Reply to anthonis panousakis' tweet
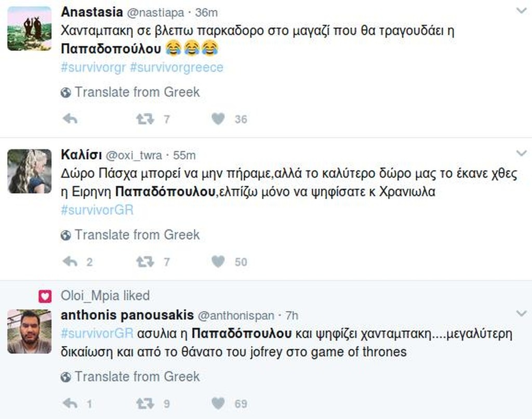The width and height of the screenshot is (532, 419). coord(70,403)
